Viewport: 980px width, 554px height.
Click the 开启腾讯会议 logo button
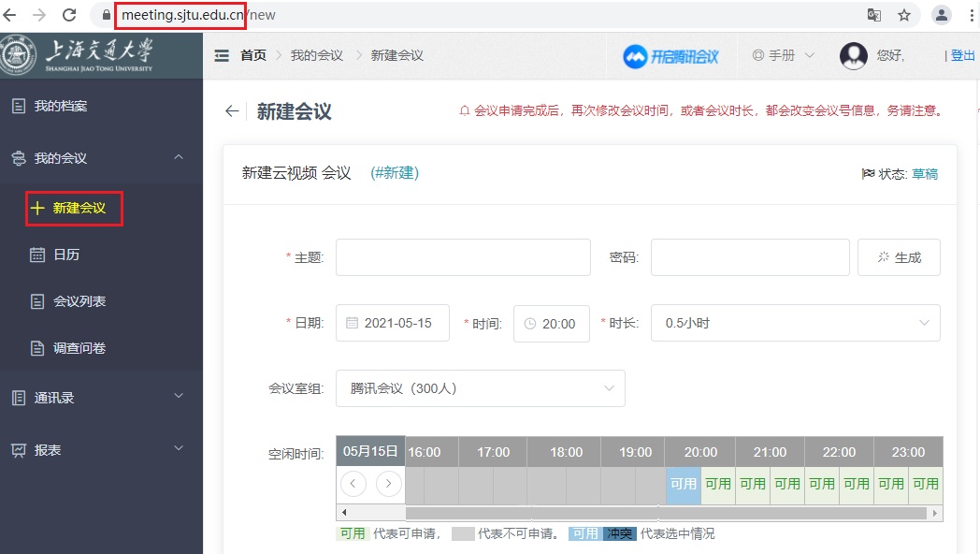click(671, 56)
